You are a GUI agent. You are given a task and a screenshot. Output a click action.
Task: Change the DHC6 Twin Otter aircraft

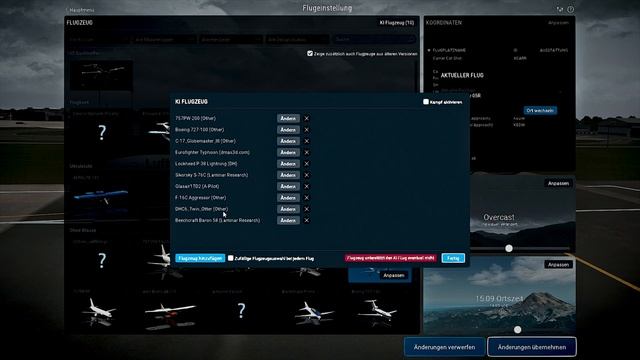(x=288, y=209)
